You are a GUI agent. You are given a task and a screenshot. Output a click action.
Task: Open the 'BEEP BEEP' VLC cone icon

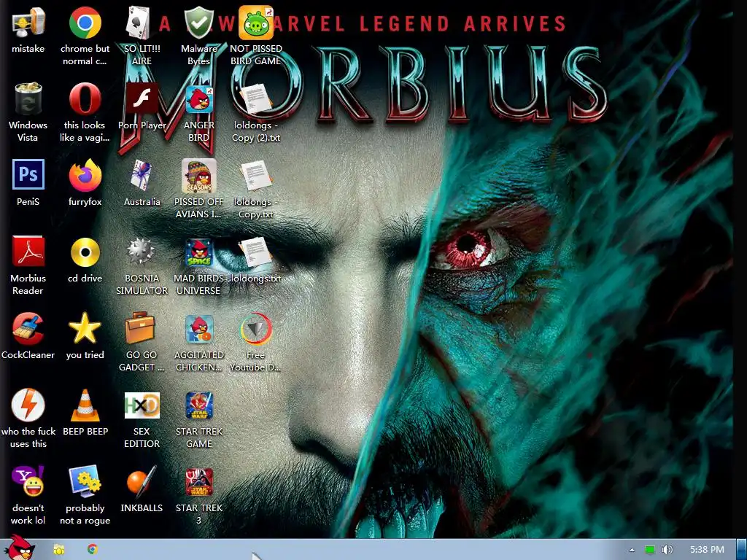[85, 405]
